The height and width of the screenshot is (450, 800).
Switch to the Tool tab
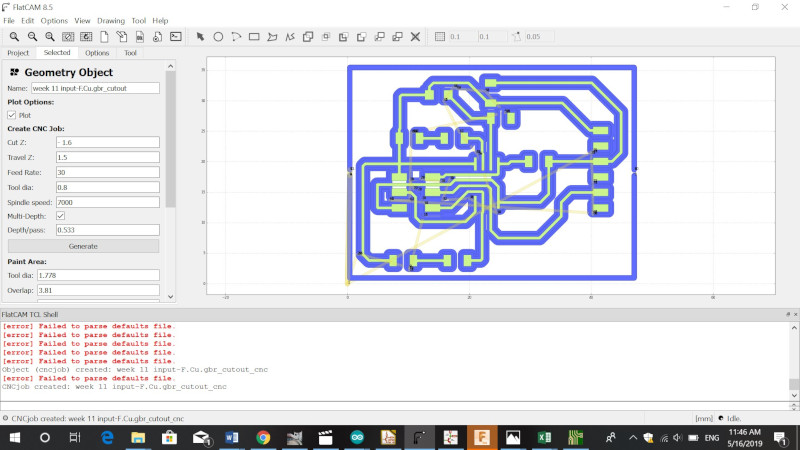130,53
